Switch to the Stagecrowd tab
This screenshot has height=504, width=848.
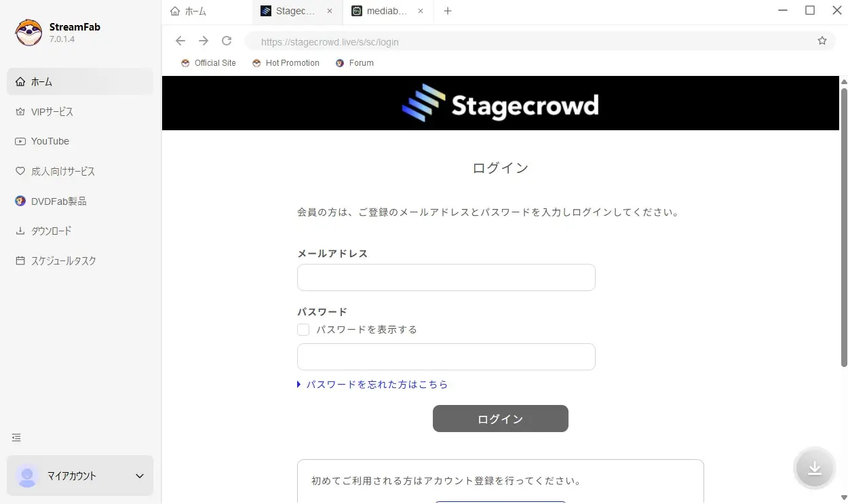point(296,12)
